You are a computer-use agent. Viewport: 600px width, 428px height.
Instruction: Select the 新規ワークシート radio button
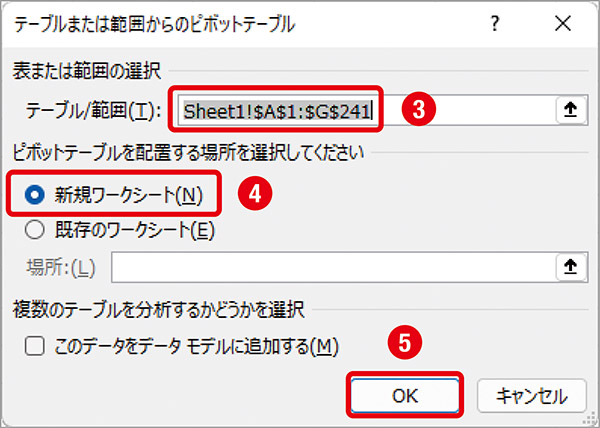[36, 195]
